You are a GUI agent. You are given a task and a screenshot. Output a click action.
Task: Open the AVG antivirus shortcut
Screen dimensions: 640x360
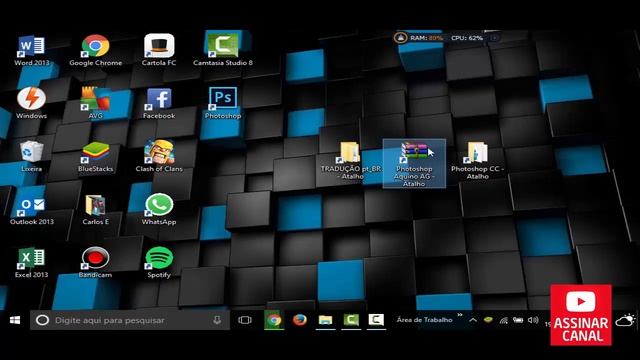coord(95,103)
